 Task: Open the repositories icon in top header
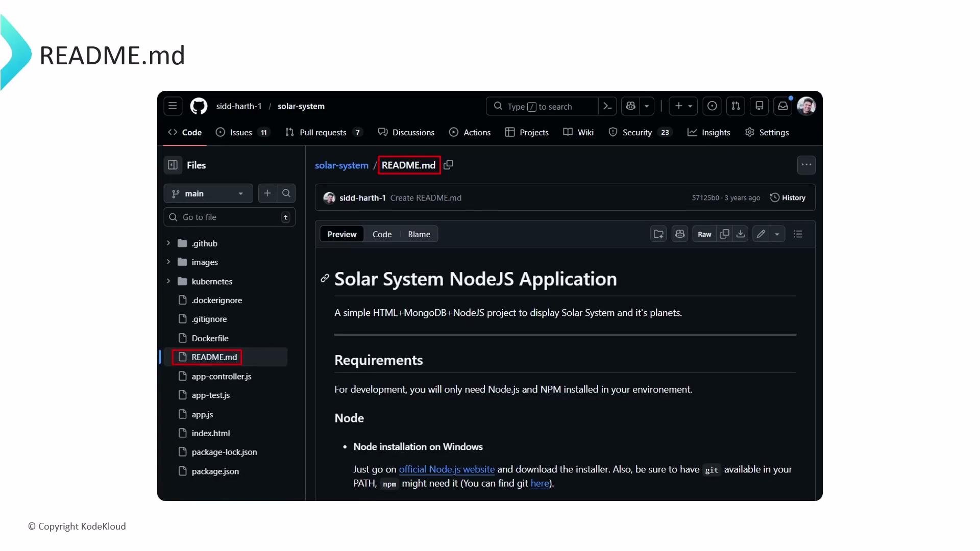click(x=759, y=106)
